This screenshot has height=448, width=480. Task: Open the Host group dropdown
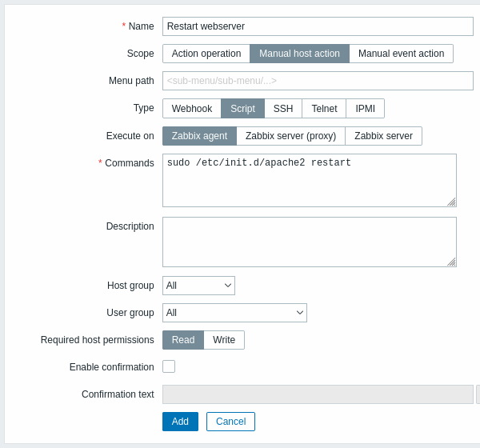[198, 286]
